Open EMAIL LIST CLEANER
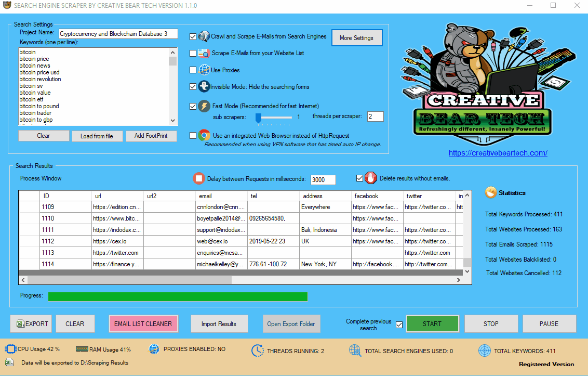This screenshot has width=588, height=376. click(x=143, y=324)
